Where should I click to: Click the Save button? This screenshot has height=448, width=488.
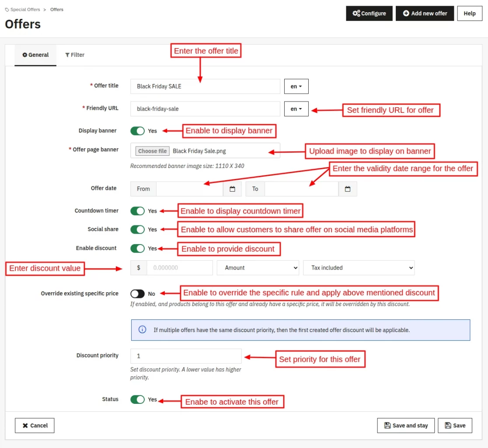[x=455, y=425]
